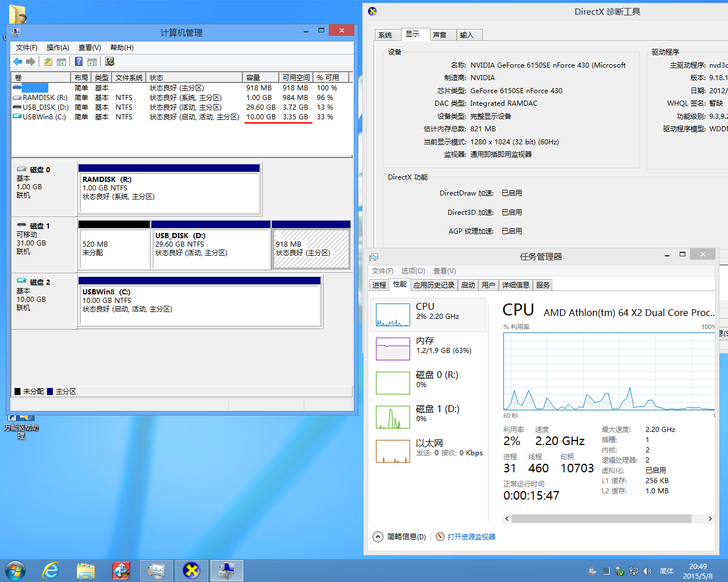Click the Computer Management window title icon
The width and height of the screenshot is (728, 582).
click(x=15, y=32)
